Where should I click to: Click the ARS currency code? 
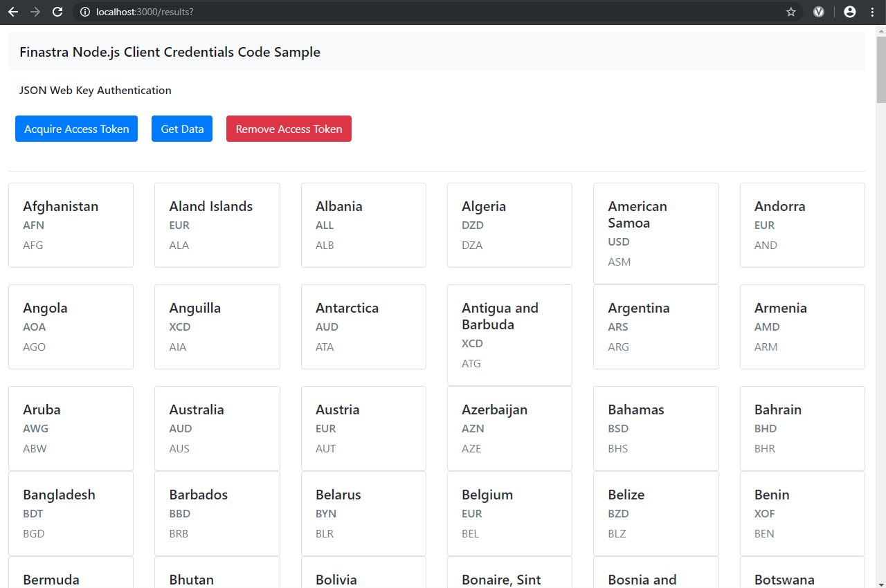click(x=618, y=327)
